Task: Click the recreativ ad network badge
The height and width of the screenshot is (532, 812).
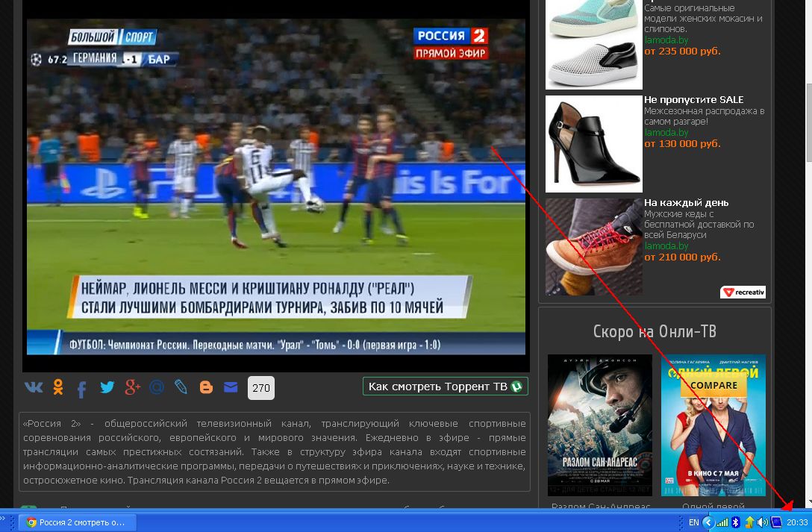Action: coord(743,292)
